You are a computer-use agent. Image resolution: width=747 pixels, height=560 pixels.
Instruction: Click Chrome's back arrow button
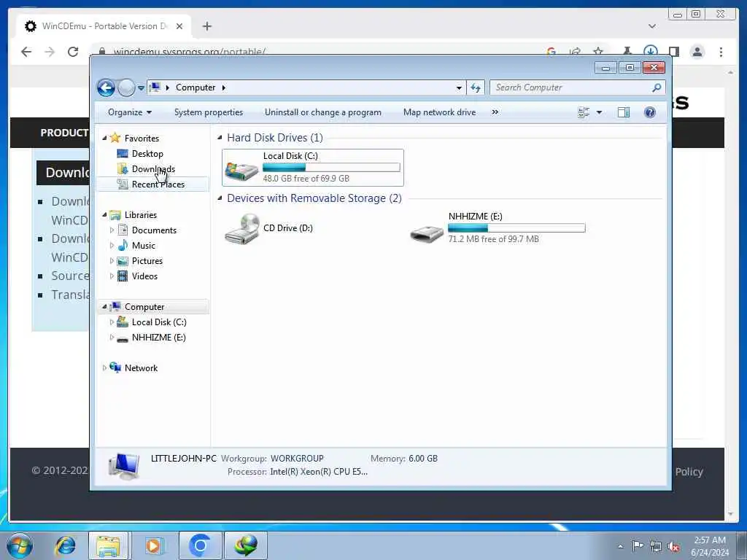coord(26,52)
